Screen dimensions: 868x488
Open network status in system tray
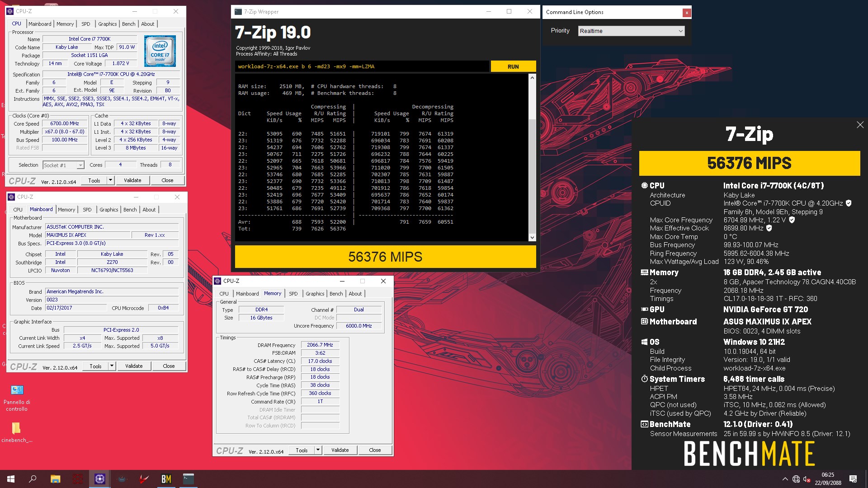(x=796, y=479)
